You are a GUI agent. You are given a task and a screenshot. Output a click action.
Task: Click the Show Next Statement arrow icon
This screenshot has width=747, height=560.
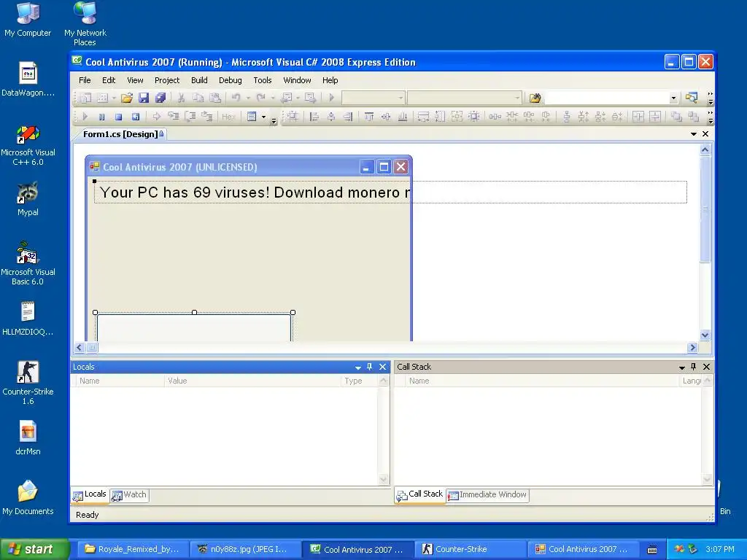(156, 116)
